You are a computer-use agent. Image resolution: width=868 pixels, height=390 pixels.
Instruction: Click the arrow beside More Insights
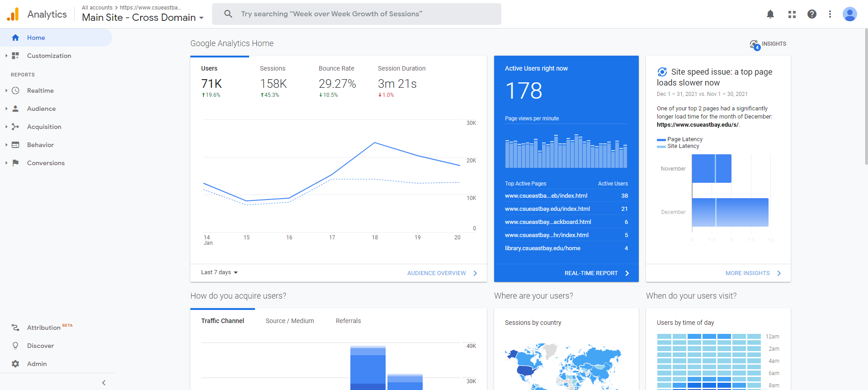(x=779, y=273)
